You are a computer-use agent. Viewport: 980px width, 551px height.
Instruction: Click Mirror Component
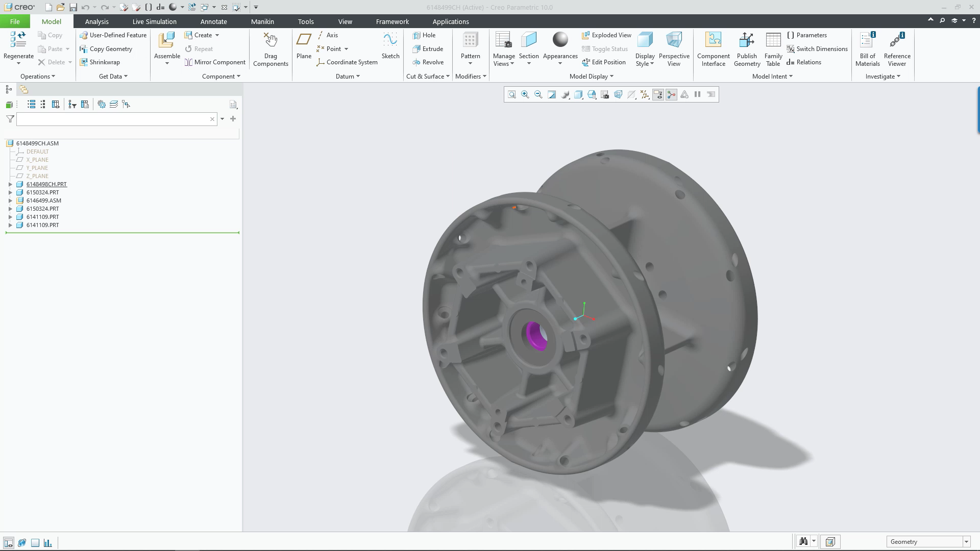click(x=215, y=62)
